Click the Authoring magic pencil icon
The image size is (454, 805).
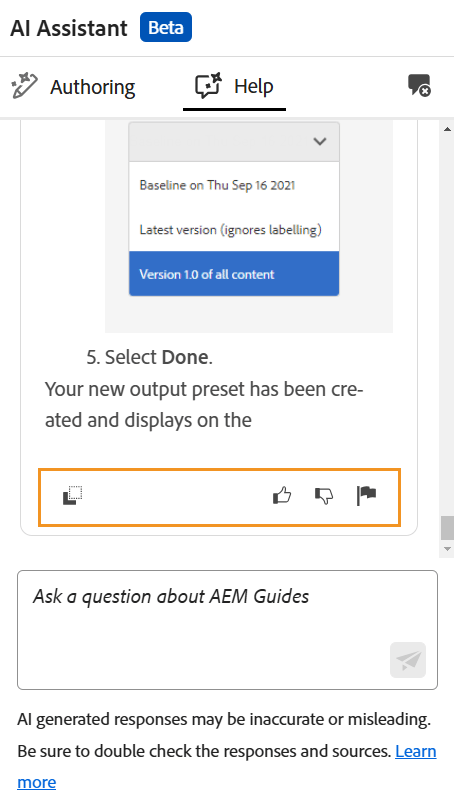pyautogui.click(x=24, y=86)
